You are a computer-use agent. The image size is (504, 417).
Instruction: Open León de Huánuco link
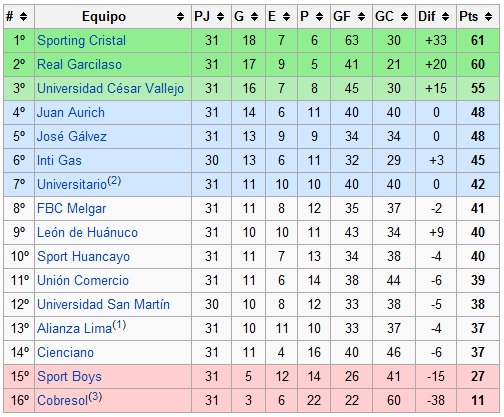pyautogui.click(x=87, y=233)
